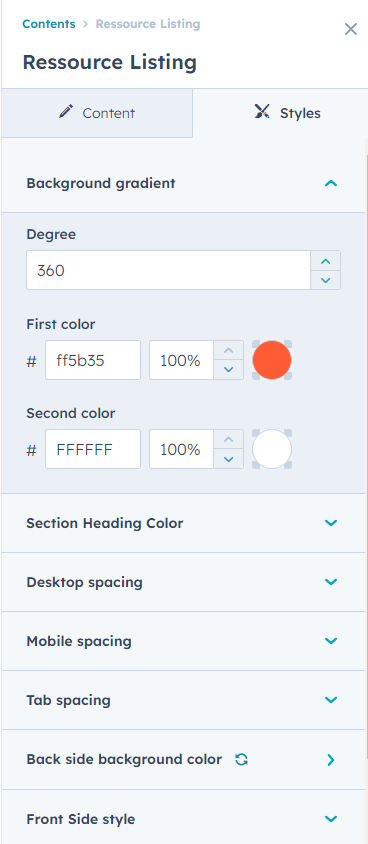Expand the Section Heading Color section
The image size is (368, 844).
[x=183, y=523]
